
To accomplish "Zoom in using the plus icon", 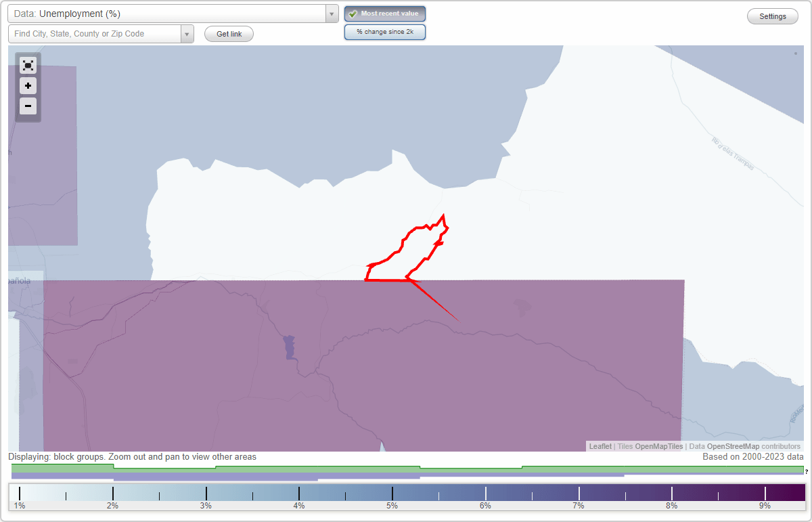I will click(28, 85).
